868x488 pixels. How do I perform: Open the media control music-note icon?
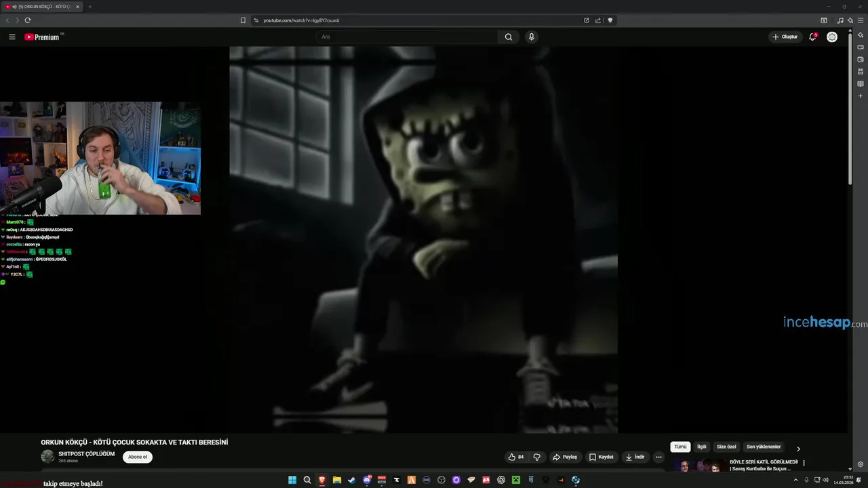840,20
